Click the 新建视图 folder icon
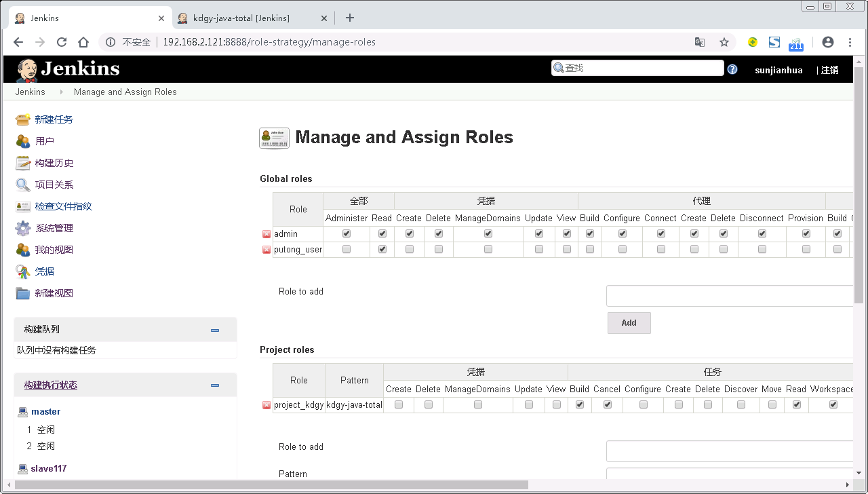This screenshot has height=494, width=868. (23, 293)
